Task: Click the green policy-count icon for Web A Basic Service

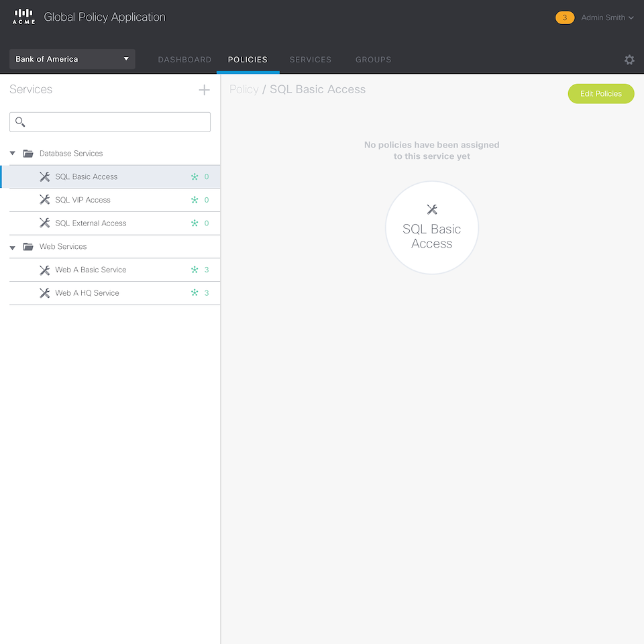Action: (x=195, y=270)
